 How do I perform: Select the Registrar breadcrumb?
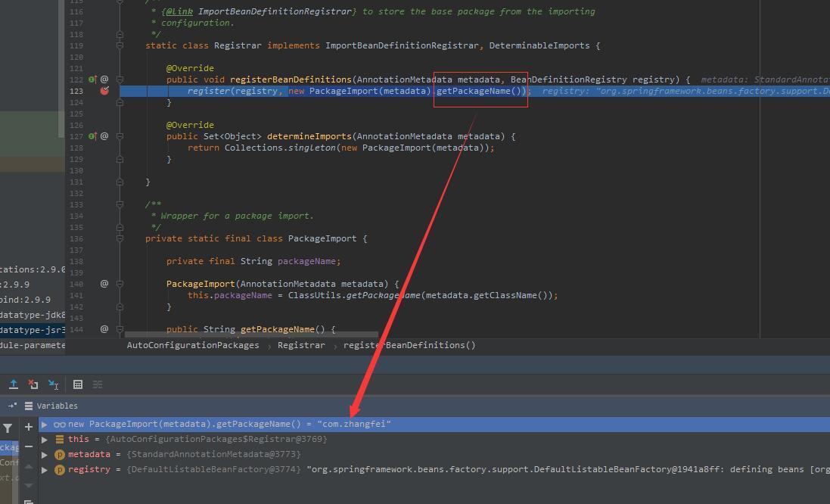tap(301, 345)
